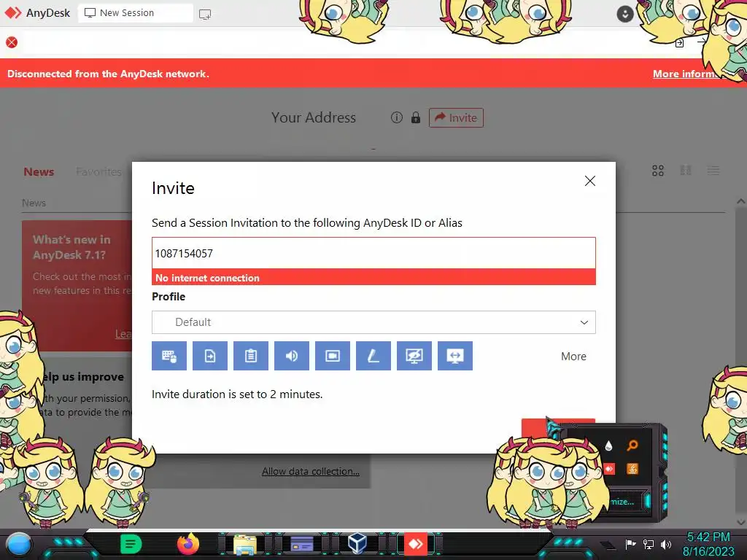Viewport: 747px width, 560px height.
Task: Click the lock icon near Your Address
Action: pyautogui.click(x=415, y=117)
